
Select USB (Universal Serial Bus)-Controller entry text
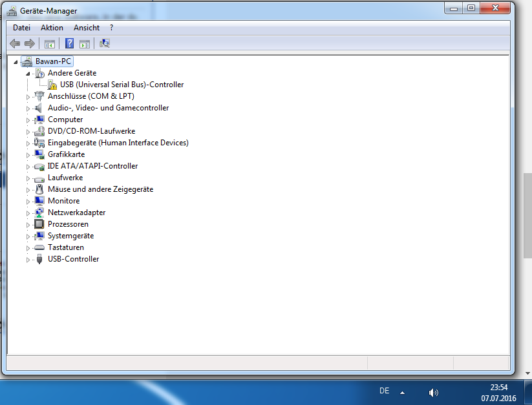[x=122, y=85]
